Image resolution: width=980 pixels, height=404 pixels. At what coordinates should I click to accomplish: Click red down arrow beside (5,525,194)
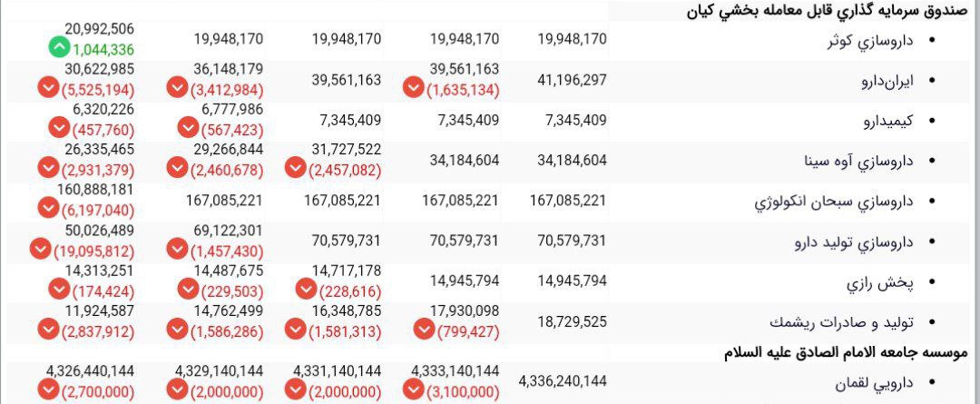48,88
